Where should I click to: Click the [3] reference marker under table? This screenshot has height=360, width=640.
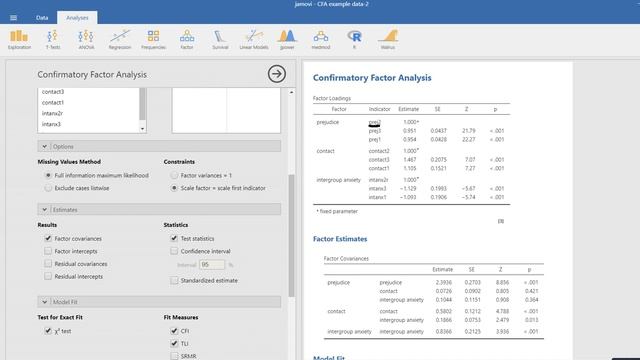pos(501,221)
